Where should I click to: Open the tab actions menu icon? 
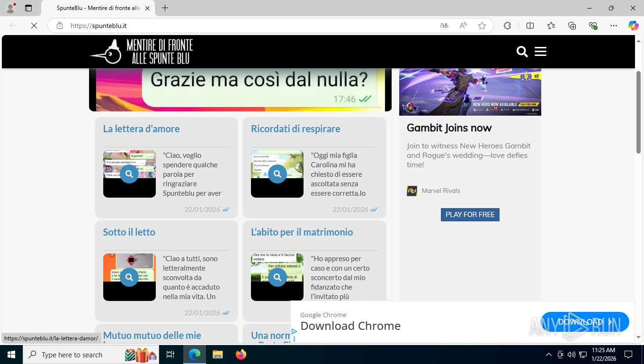[28, 8]
